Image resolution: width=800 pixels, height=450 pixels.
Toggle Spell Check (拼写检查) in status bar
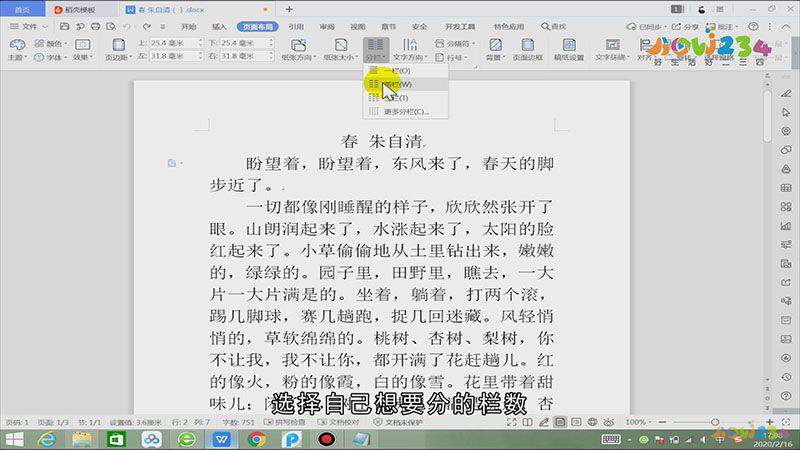(285, 422)
